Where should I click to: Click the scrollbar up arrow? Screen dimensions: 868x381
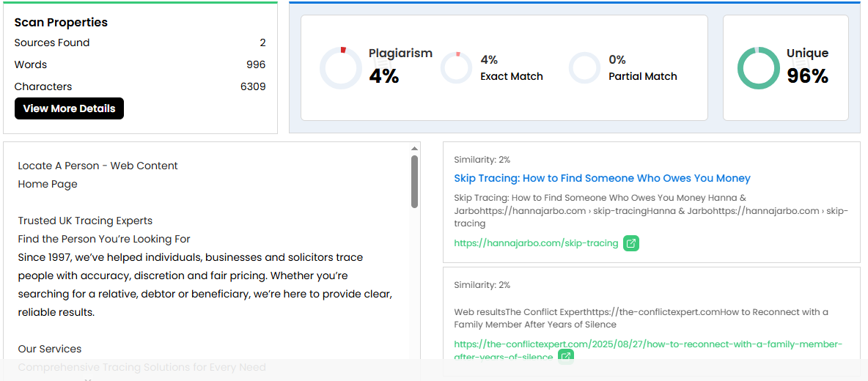414,148
